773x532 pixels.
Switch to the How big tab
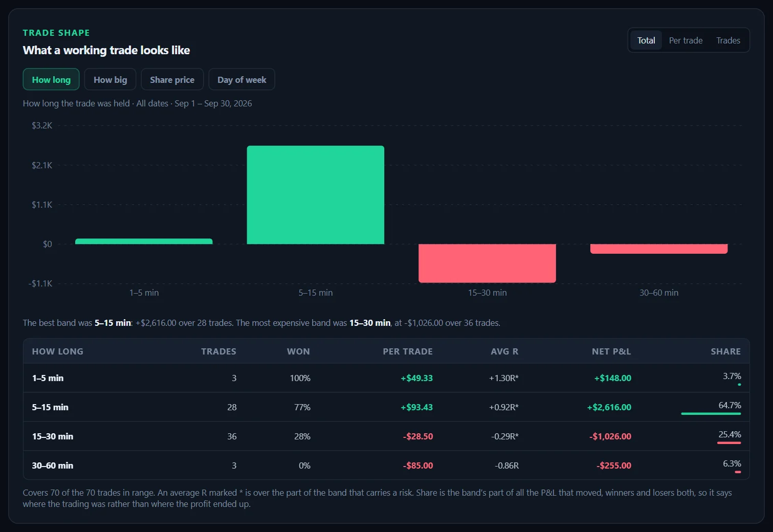pos(110,79)
